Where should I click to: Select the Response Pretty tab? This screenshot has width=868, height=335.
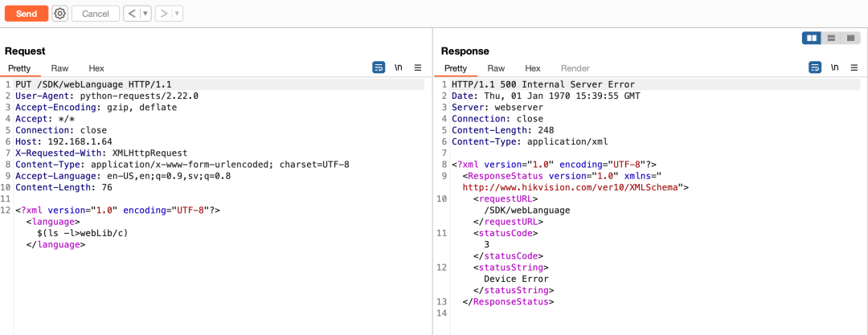456,68
